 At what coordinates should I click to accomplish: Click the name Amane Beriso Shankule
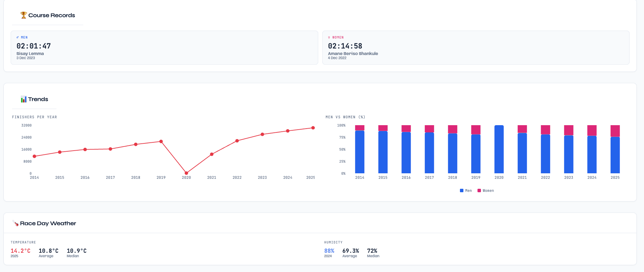(x=353, y=54)
